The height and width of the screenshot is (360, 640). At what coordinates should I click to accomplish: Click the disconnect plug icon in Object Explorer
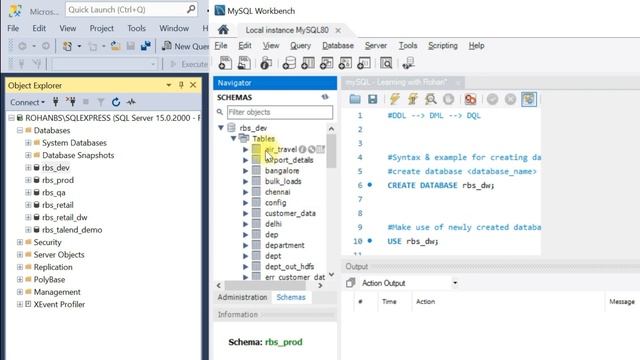[71, 102]
